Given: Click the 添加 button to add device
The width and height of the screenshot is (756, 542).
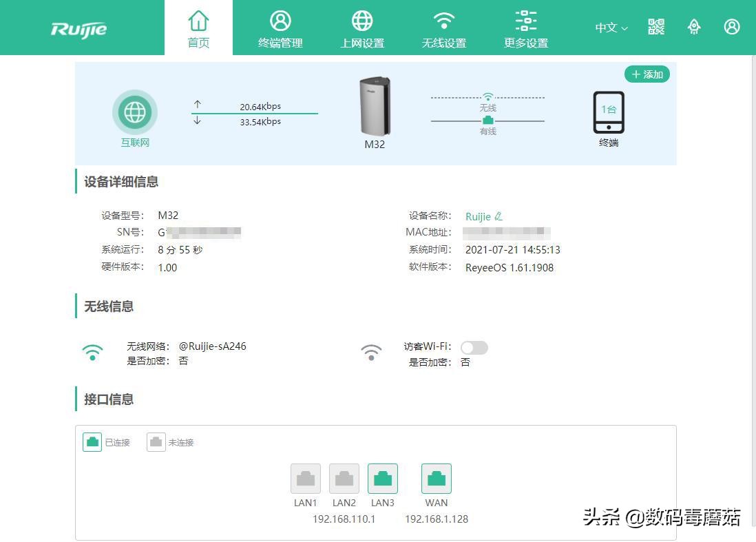Looking at the screenshot, I should [646, 74].
